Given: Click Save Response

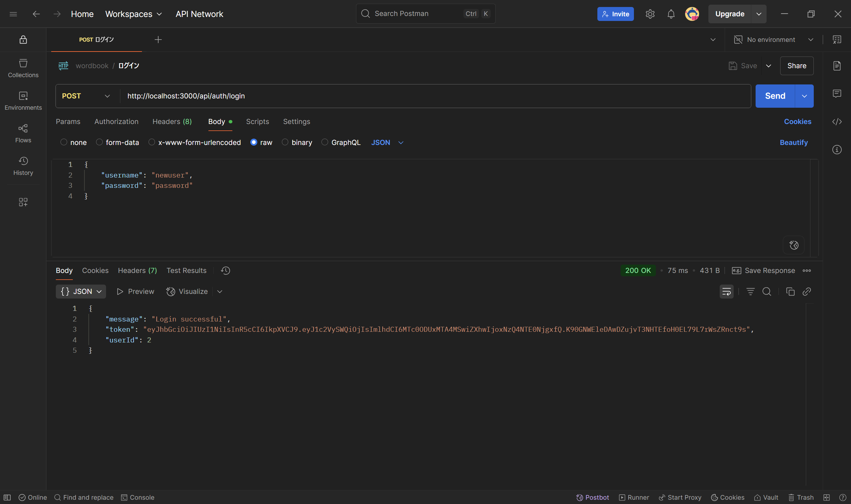Looking at the screenshot, I should point(763,271).
